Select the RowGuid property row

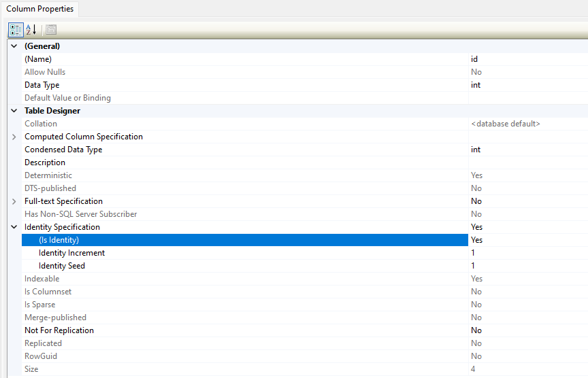pos(245,356)
